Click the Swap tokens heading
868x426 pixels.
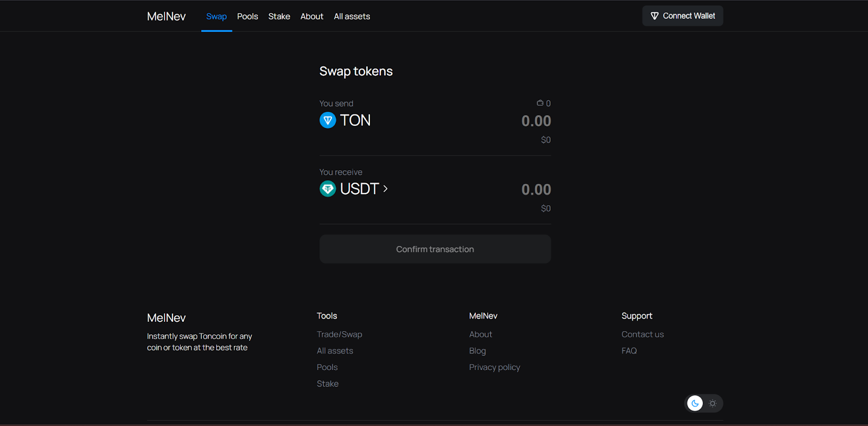click(x=356, y=71)
